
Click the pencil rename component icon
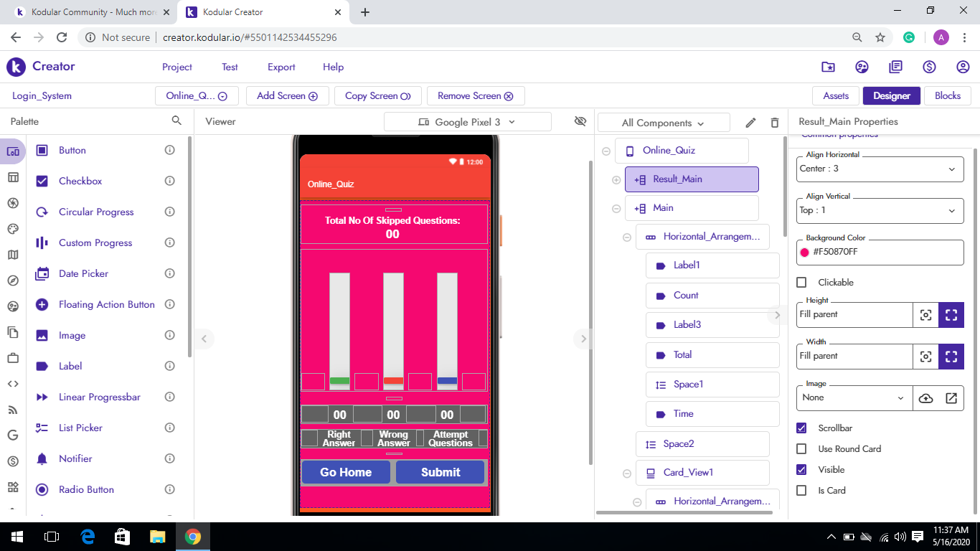(750, 123)
